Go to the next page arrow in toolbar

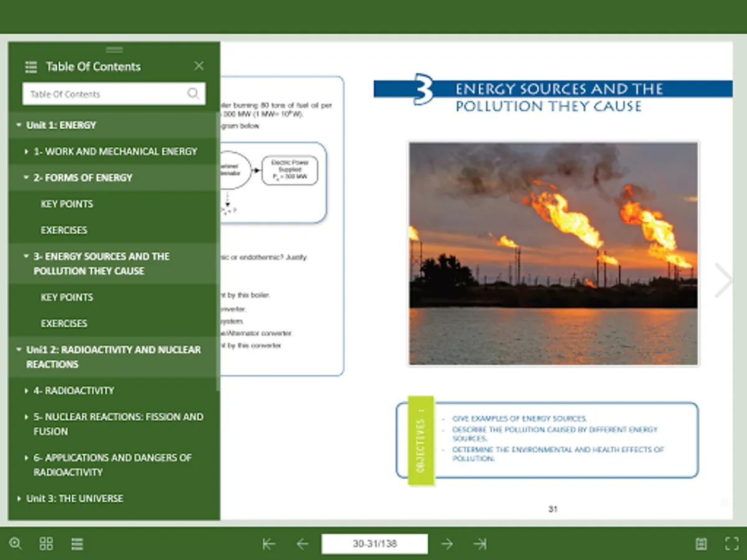(447, 544)
